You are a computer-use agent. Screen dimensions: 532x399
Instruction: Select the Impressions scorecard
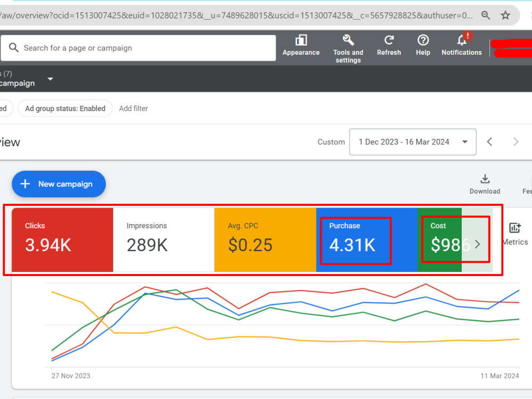pyautogui.click(x=163, y=240)
